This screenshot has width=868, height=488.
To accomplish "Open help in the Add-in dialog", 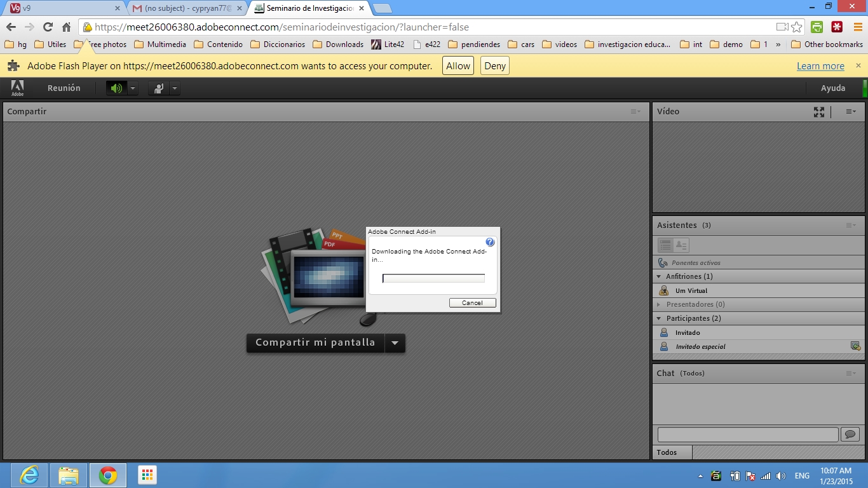I will coord(490,242).
